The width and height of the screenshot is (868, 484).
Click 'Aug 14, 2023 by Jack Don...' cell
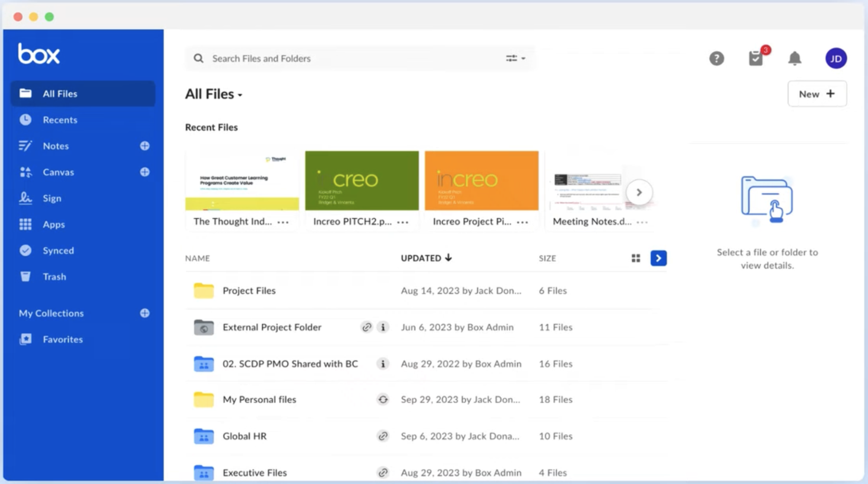point(461,291)
